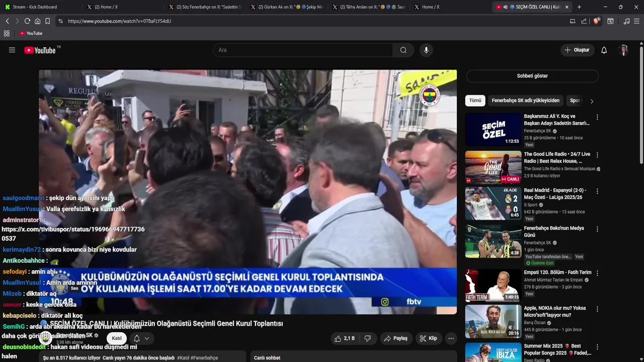The image size is (644, 362).
Task: Open account avatar menu
Action: [624, 50]
